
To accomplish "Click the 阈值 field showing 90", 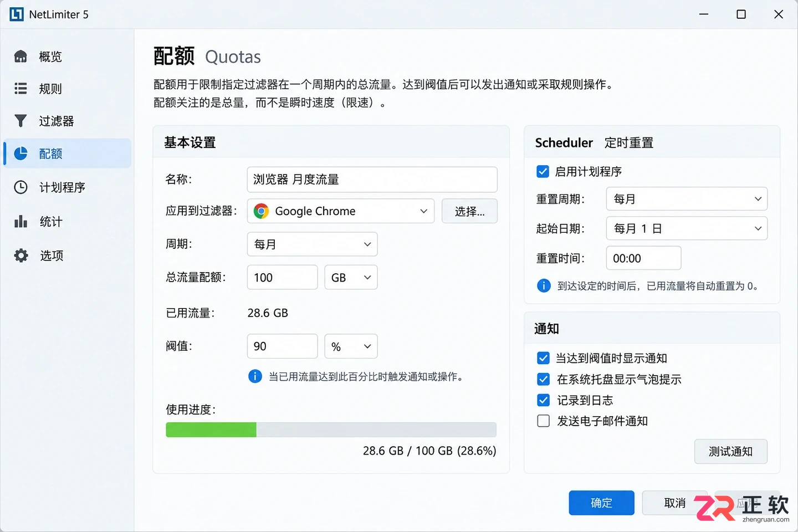I will tap(282, 346).
